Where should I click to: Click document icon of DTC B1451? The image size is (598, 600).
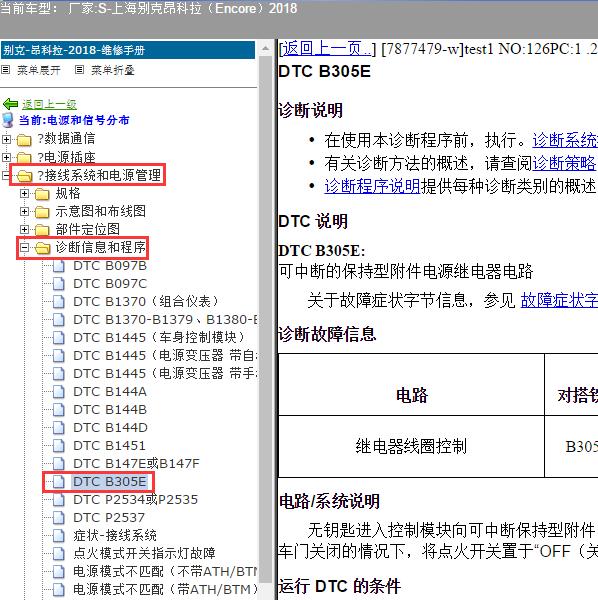[59, 445]
